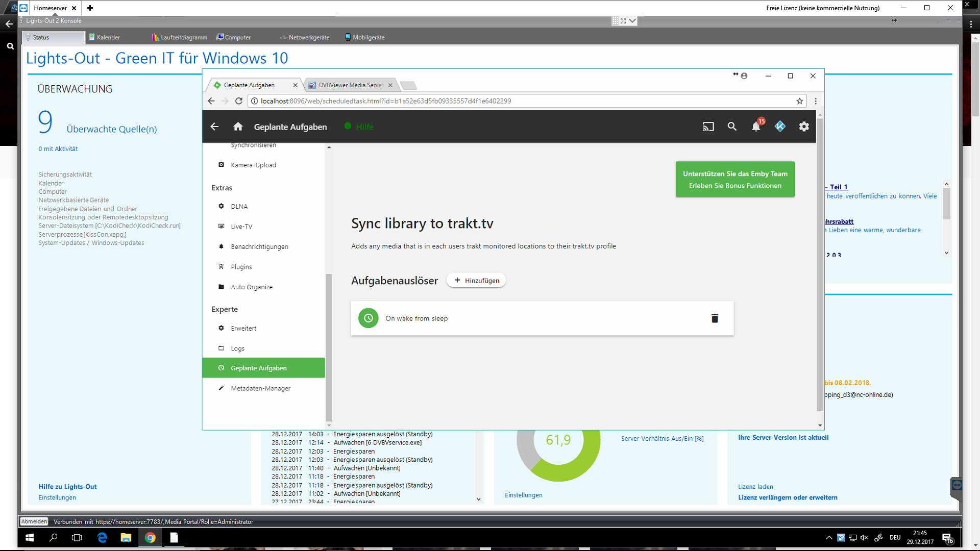Click Einstellungen link under server ratio chart

coord(523,495)
